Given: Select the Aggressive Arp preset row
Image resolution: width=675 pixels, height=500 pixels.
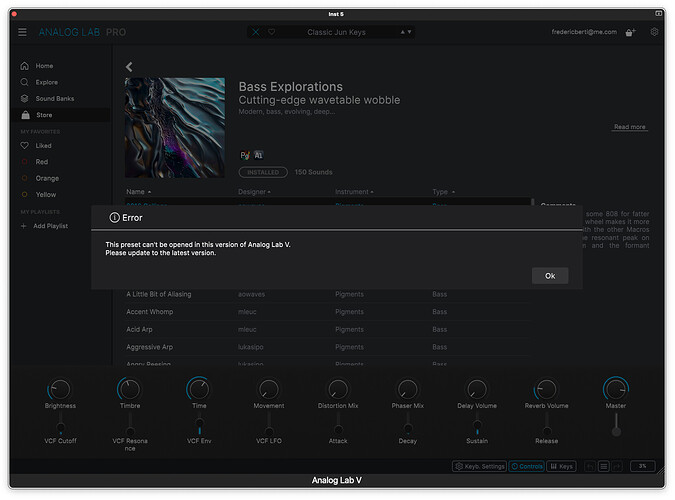Looking at the screenshot, I should (x=327, y=347).
